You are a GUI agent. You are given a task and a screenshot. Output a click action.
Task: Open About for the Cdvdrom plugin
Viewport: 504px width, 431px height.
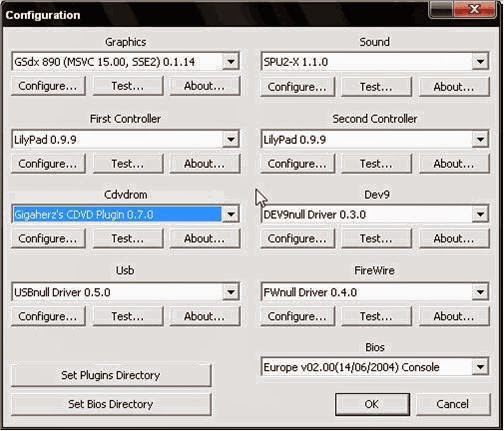pyautogui.click(x=205, y=238)
